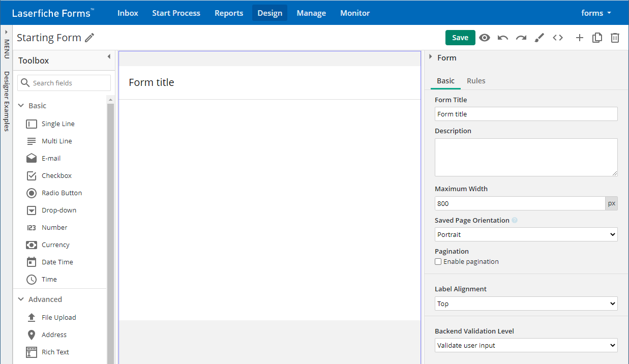Screen dimensions: 629x364
Task: Select the theme paintbrush icon
Action: coord(540,38)
